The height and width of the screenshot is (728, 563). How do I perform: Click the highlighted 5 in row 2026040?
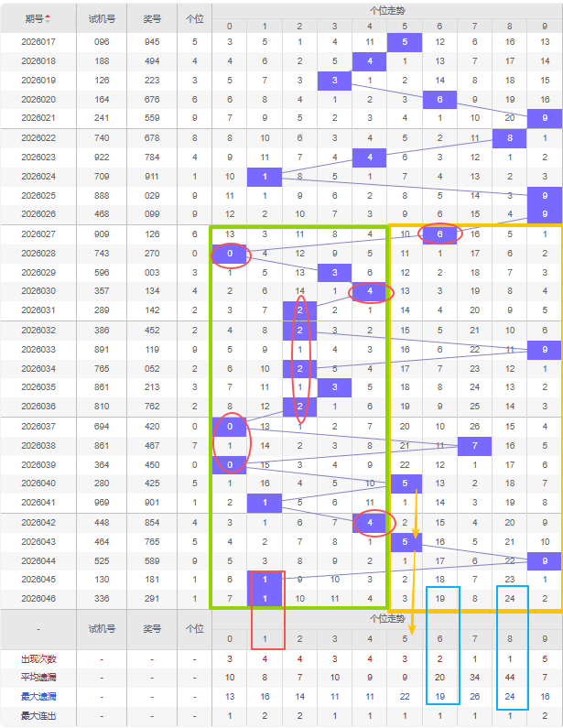coord(405,484)
